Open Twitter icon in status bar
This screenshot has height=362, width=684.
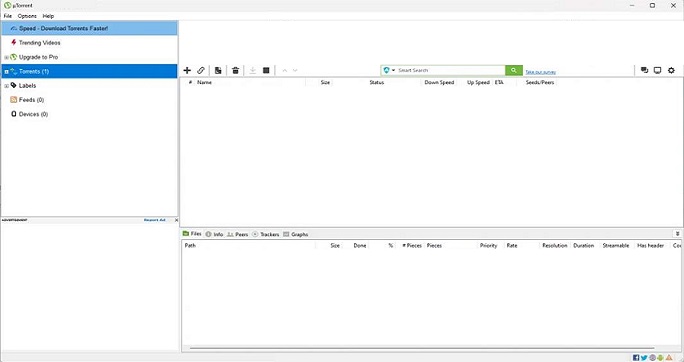pos(644,358)
